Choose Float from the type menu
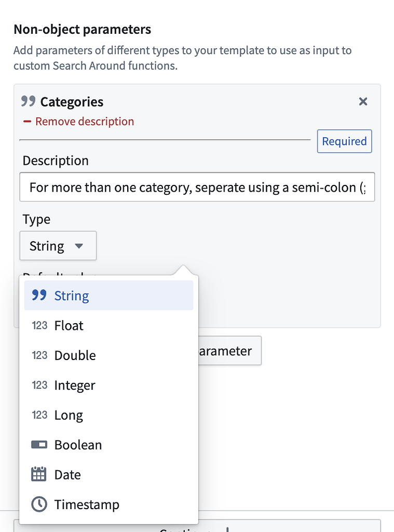394x532 pixels. (x=69, y=326)
